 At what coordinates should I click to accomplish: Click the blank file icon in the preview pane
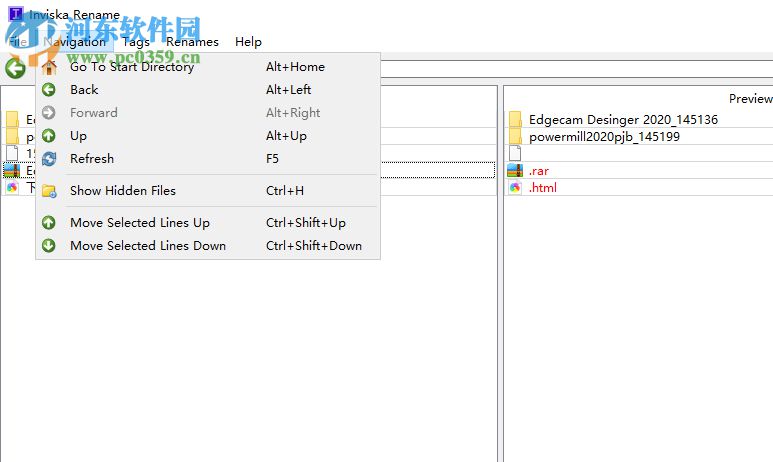(x=515, y=153)
